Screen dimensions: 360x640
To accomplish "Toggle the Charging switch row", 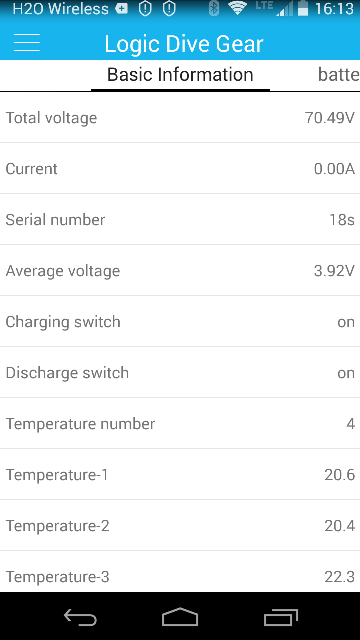I will [180, 321].
